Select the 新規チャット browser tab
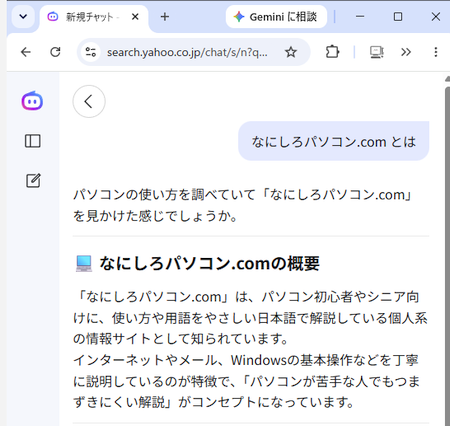 click(93, 17)
